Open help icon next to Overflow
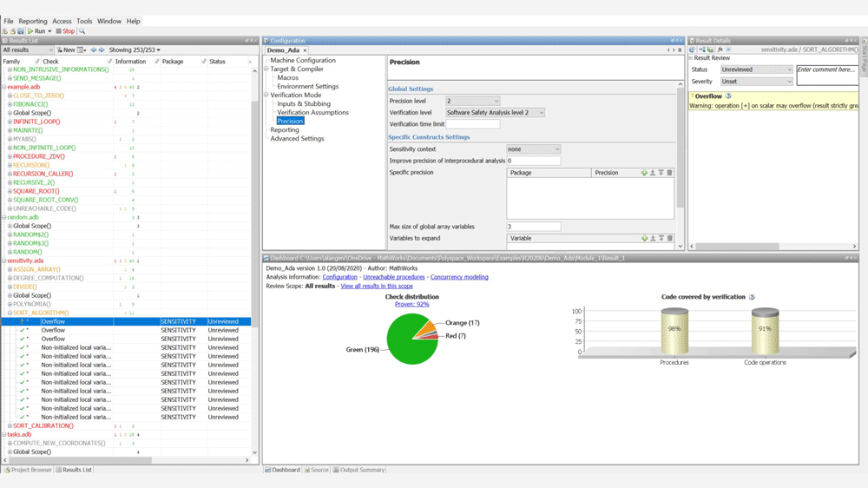This screenshot has height=488, width=868. [728, 96]
